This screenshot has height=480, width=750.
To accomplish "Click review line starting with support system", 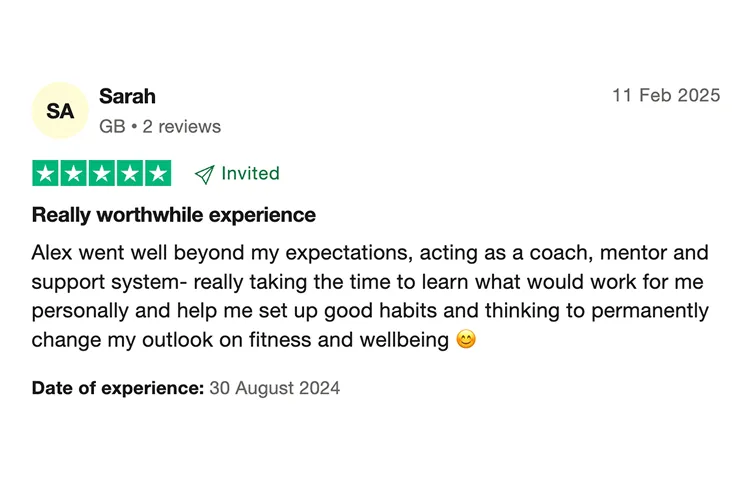I will (x=367, y=282).
